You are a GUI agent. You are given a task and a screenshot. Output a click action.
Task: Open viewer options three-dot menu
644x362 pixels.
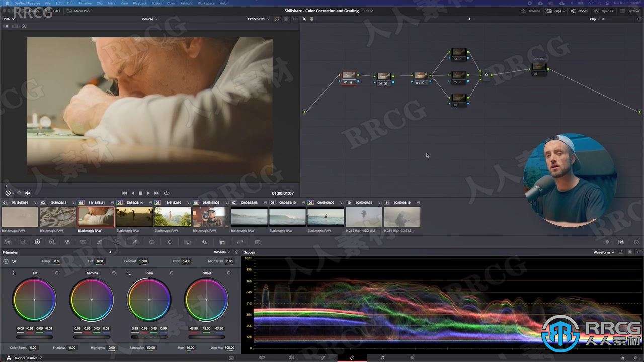pyautogui.click(x=295, y=19)
